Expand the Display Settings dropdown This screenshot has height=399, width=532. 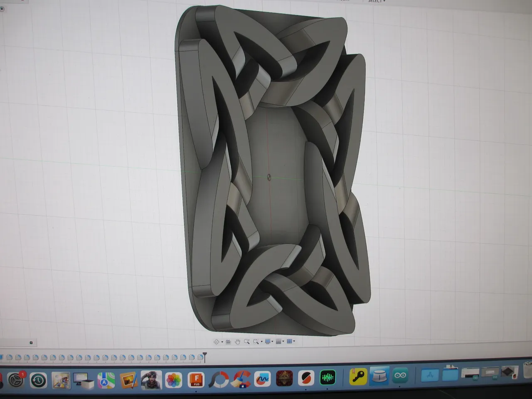pos(273,342)
